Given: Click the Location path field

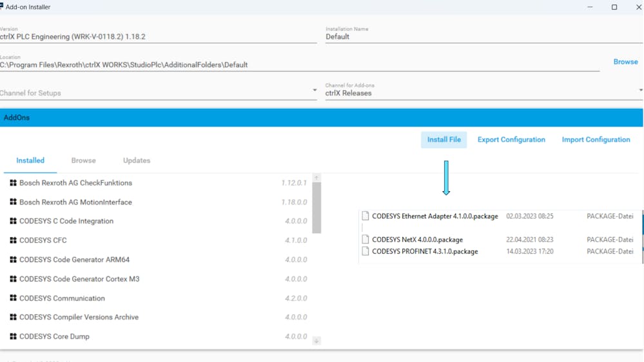Looking at the screenshot, I should point(300,65).
